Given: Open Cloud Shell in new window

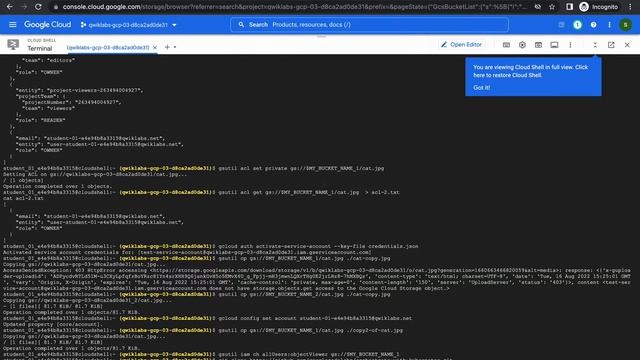Looking at the screenshot, I should 611,45.
